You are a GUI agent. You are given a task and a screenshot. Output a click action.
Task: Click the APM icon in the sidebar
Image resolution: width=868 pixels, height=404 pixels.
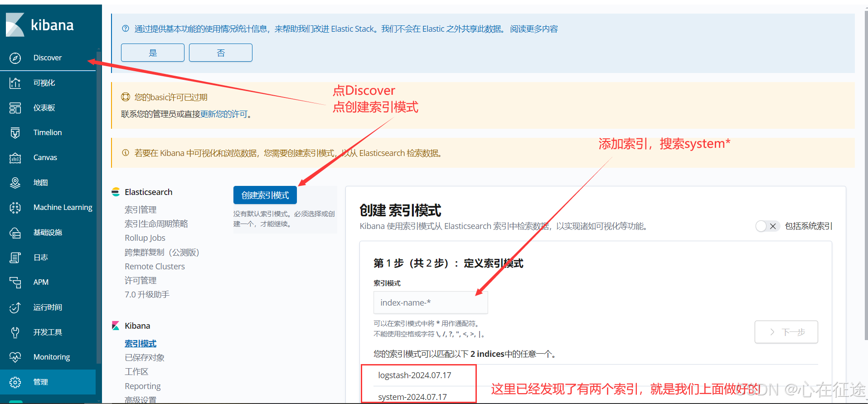pos(15,282)
